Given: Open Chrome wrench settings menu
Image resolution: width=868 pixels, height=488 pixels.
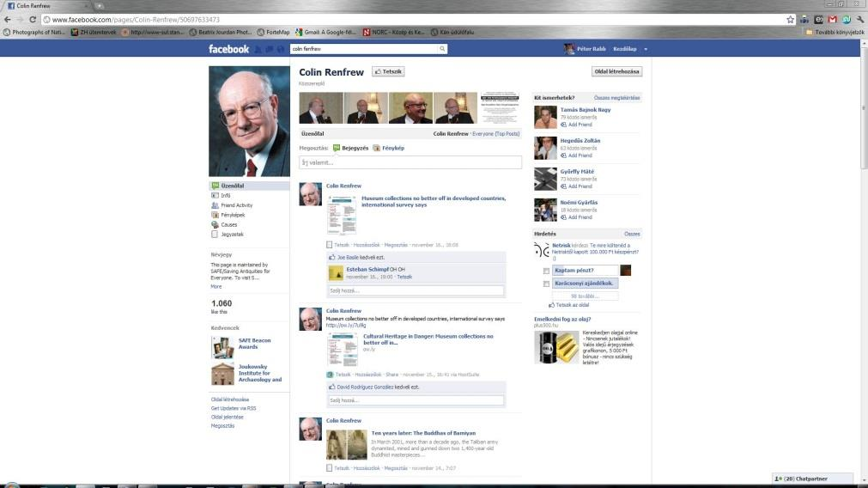Looking at the screenshot, I should [860, 20].
